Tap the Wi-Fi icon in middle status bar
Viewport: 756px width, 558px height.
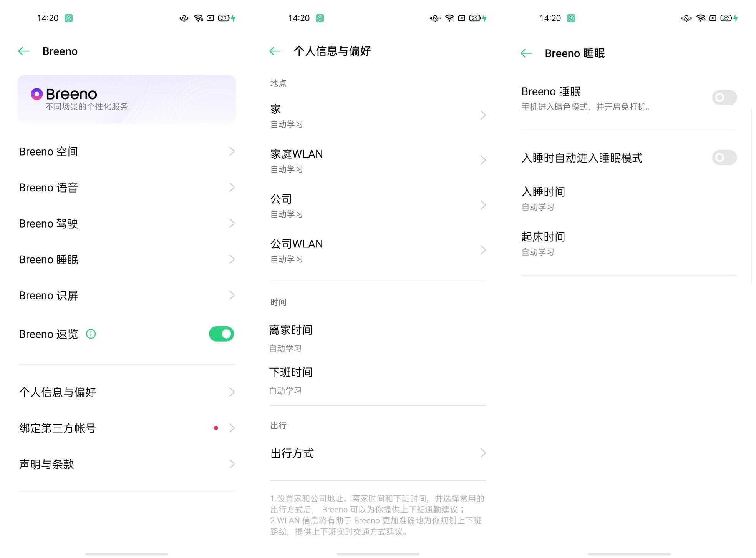[449, 18]
